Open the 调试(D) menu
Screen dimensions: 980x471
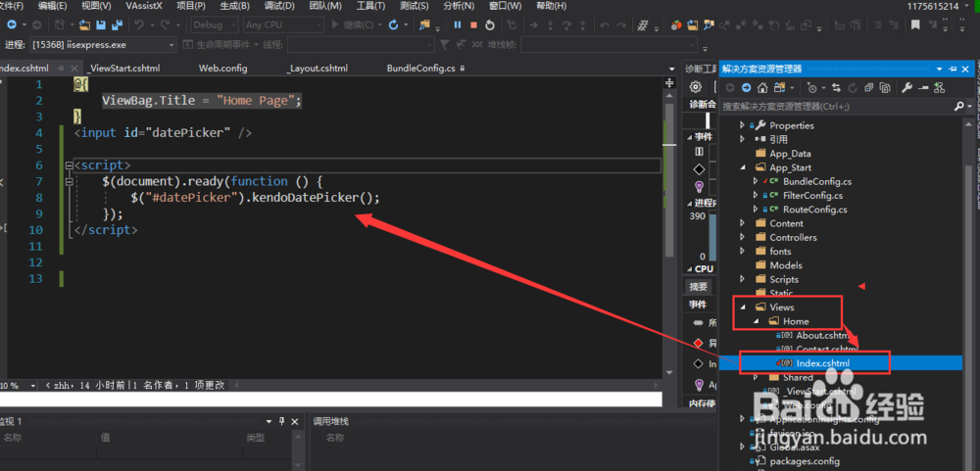tap(279, 6)
